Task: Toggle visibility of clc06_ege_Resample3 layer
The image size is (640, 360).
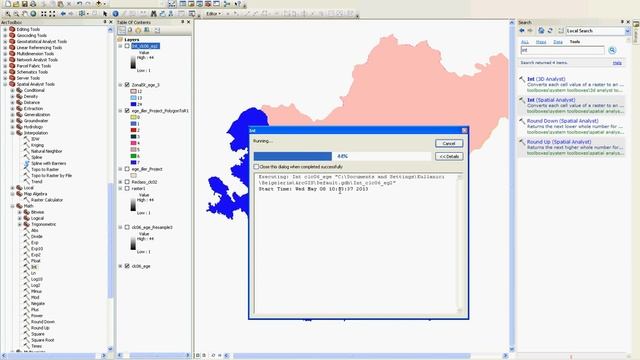Action: (x=127, y=227)
